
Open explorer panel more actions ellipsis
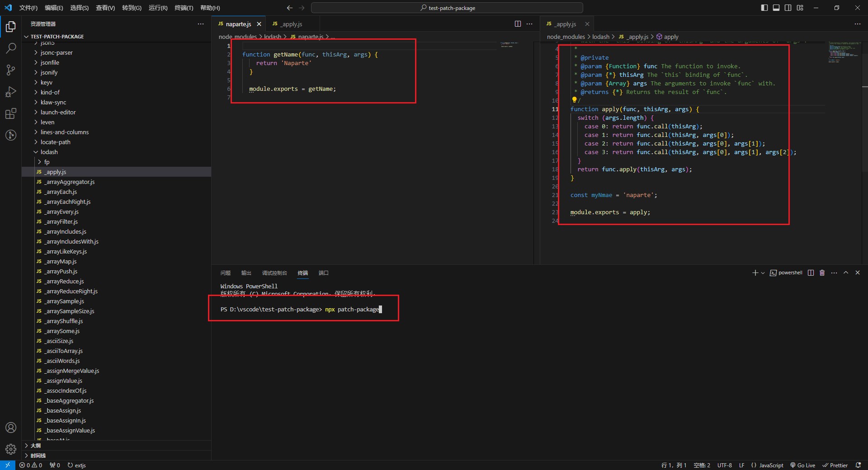pos(201,24)
